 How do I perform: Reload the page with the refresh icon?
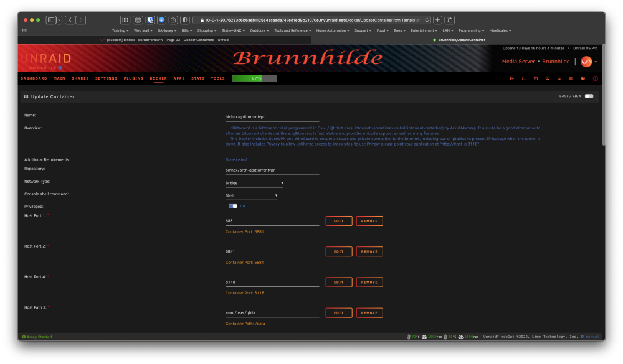pyautogui.click(x=427, y=20)
